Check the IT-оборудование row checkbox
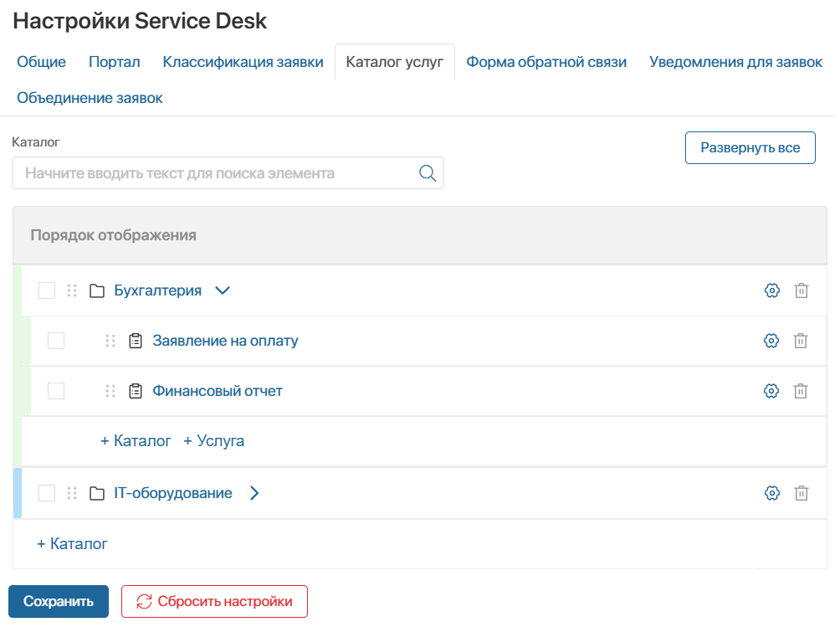The image size is (840, 627). coord(47,493)
